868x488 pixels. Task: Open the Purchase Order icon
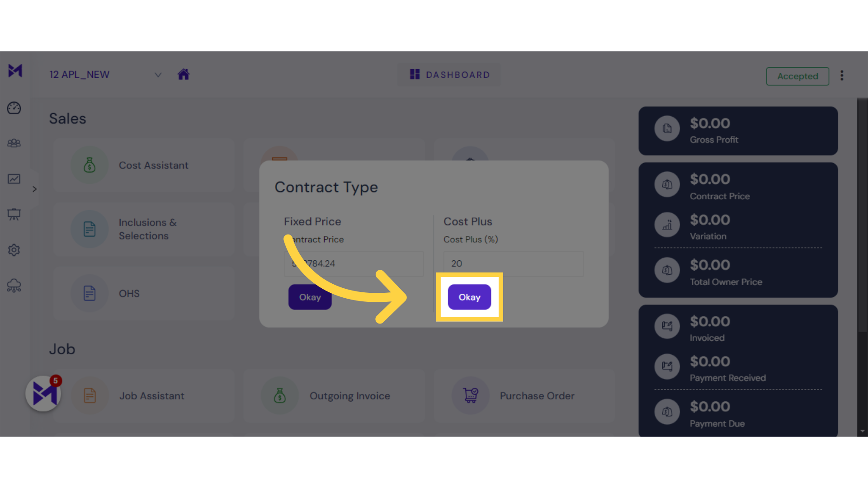coord(471,395)
